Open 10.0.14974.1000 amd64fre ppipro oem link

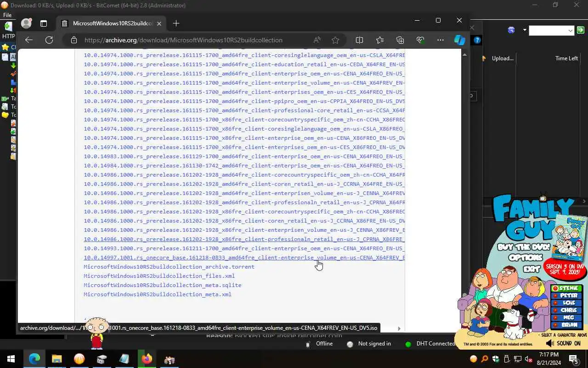click(244, 101)
